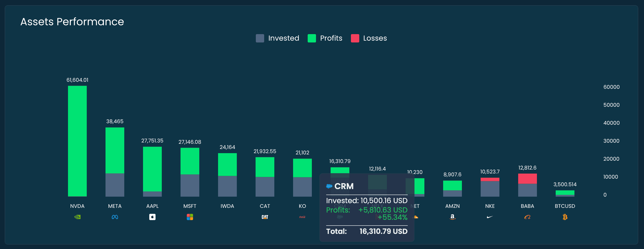644x249 pixels.
Task: Click the META profits bar segment
Action: tap(115, 150)
